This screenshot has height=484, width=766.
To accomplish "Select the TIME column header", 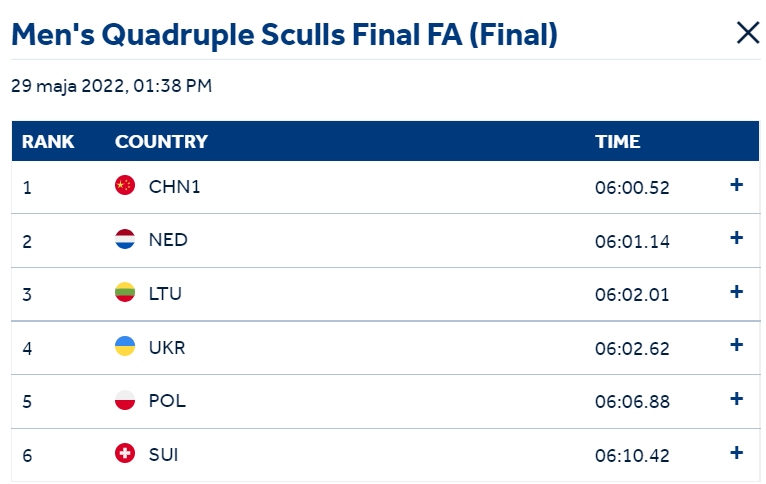I will tap(617, 142).
